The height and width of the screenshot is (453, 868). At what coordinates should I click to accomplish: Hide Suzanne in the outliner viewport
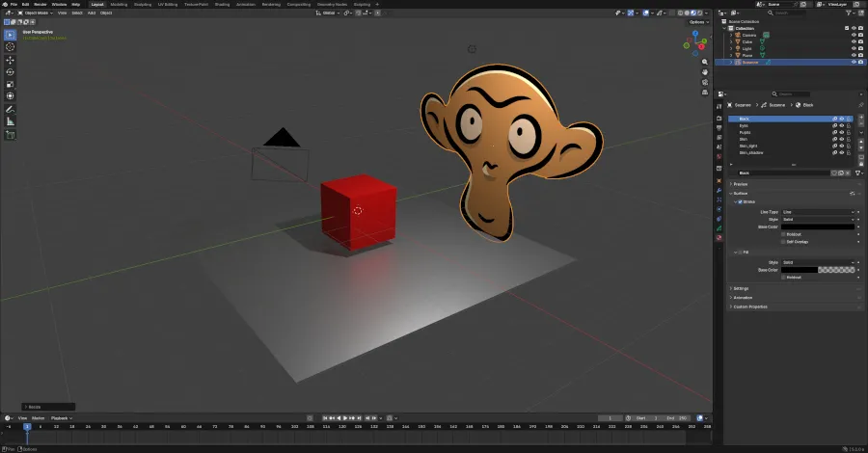click(854, 62)
